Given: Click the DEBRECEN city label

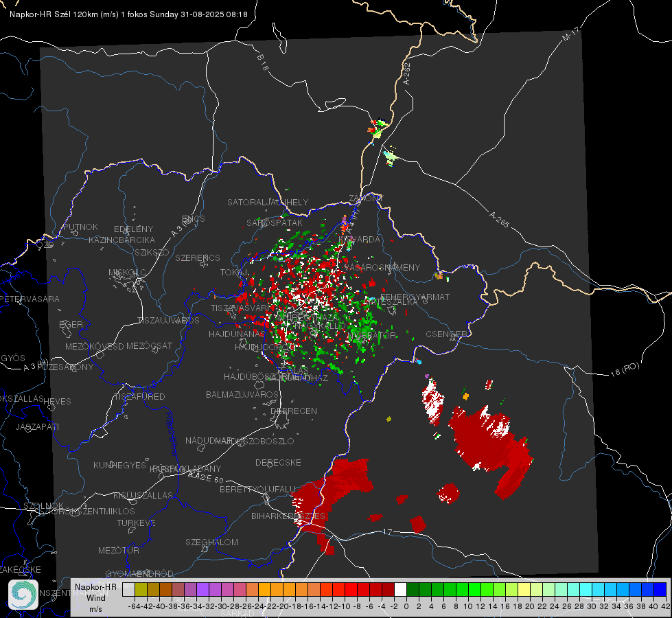Looking at the screenshot, I should coord(294,411).
